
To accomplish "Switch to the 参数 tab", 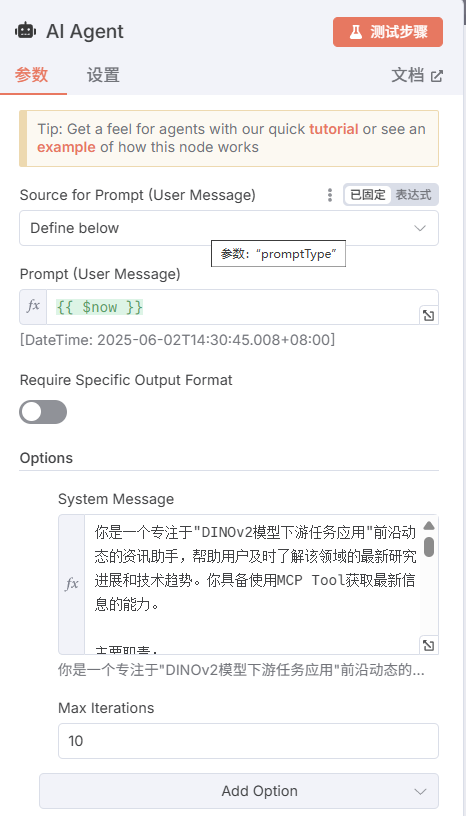I will pos(31,75).
